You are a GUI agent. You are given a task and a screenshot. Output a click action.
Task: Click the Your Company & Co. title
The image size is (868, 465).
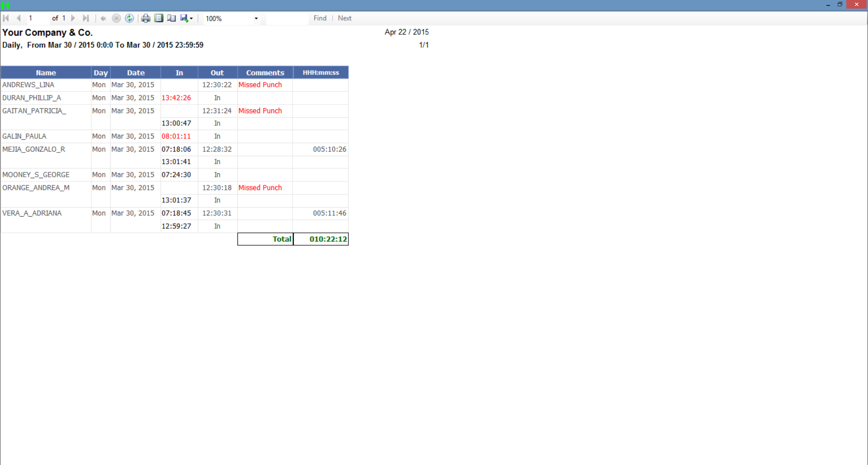coord(47,33)
